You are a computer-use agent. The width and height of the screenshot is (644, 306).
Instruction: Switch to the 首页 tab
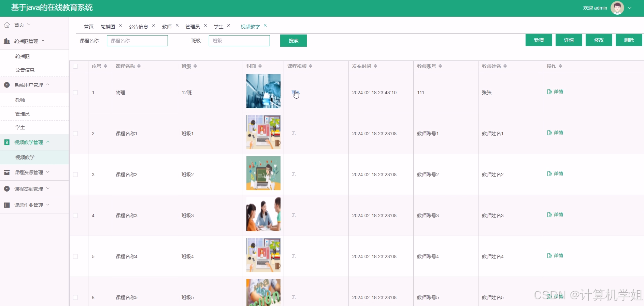pyautogui.click(x=89, y=27)
